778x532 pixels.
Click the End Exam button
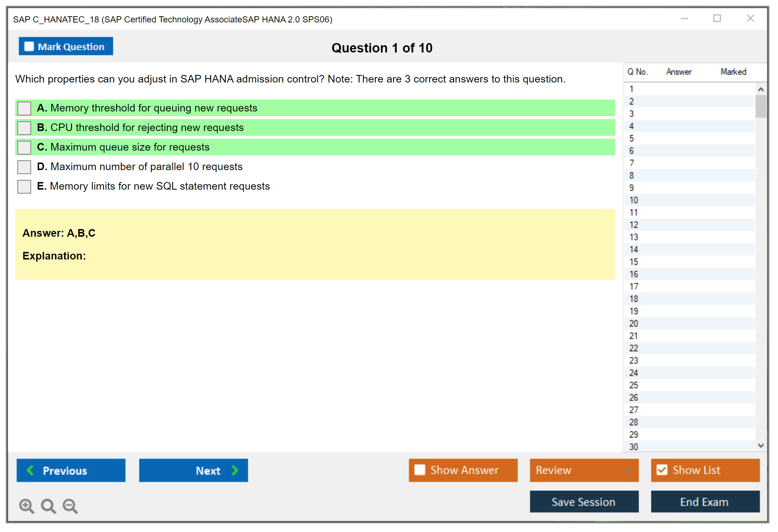click(x=705, y=502)
